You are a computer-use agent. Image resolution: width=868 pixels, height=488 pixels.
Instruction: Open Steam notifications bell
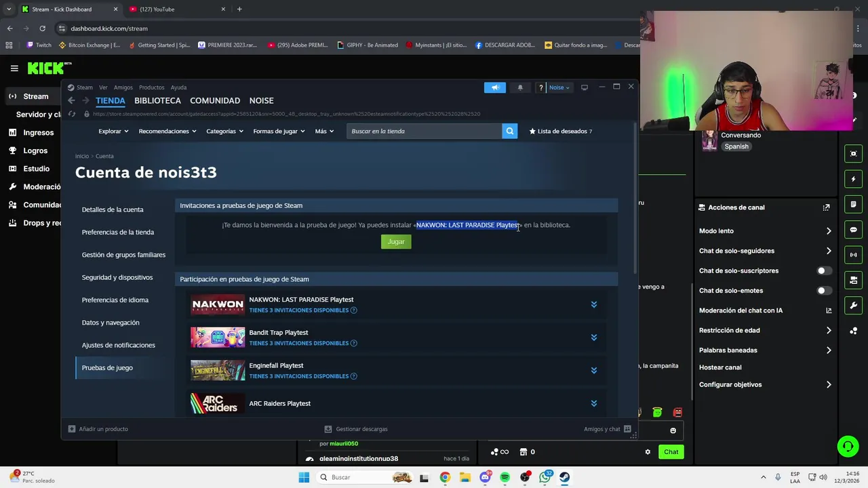pyautogui.click(x=520, y=87)
